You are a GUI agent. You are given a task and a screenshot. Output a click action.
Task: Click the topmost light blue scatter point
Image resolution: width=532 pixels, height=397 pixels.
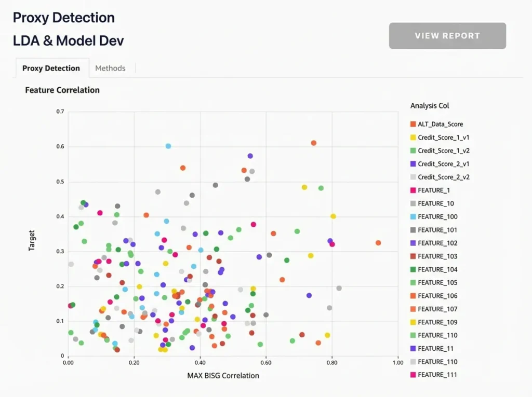click(x=168, y=146)
